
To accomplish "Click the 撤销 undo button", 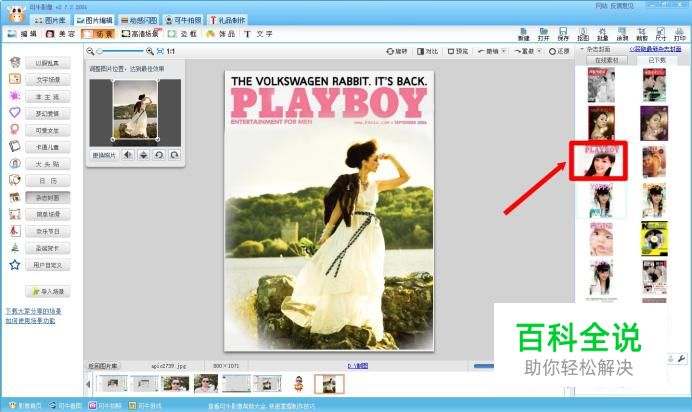I will tap(488, 51).
